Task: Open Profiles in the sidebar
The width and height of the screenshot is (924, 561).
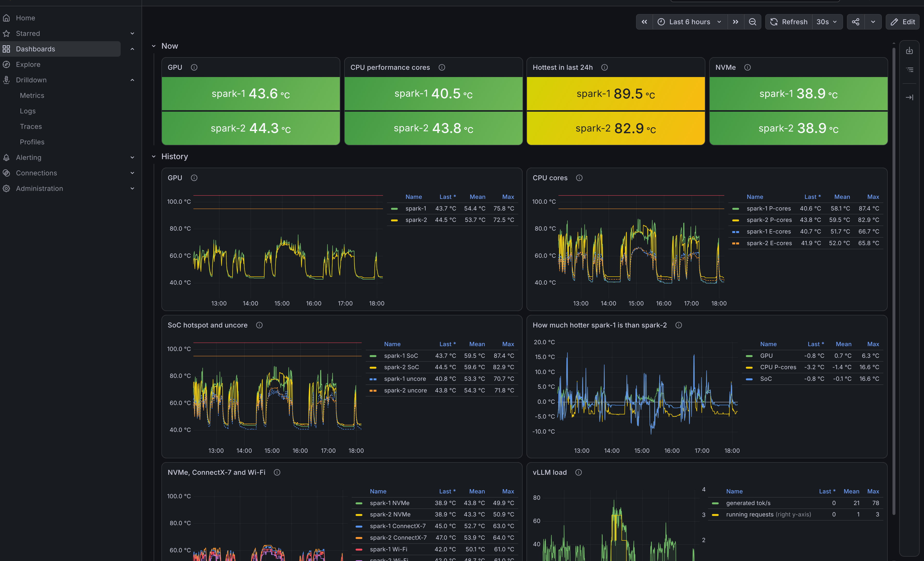Action: (x=32, y=142)
